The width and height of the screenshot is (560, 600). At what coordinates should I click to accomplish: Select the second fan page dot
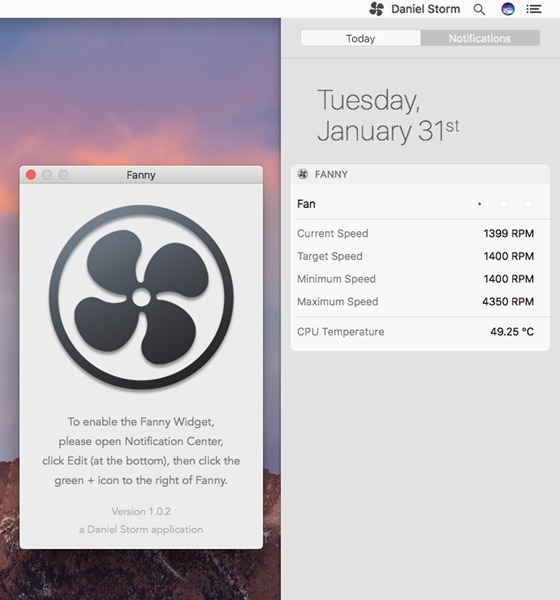[x=504, y=204]
